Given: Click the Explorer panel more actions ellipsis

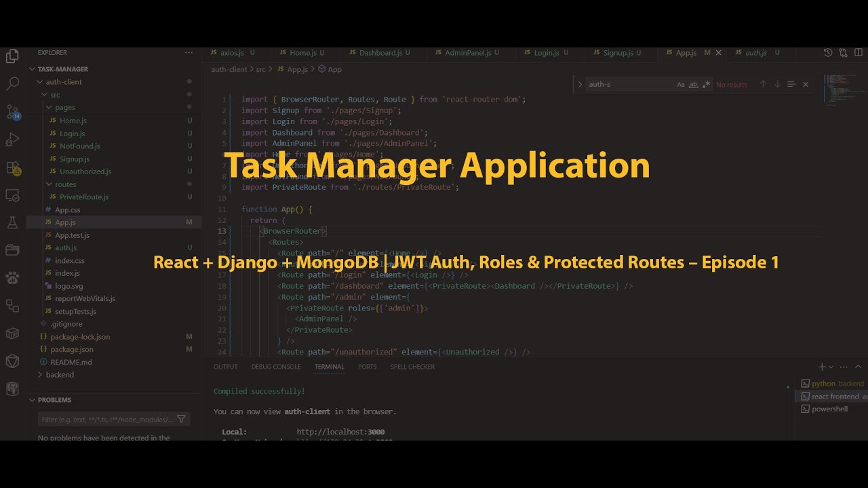Looking at the screenshot, I should click(x=189, y=52).
